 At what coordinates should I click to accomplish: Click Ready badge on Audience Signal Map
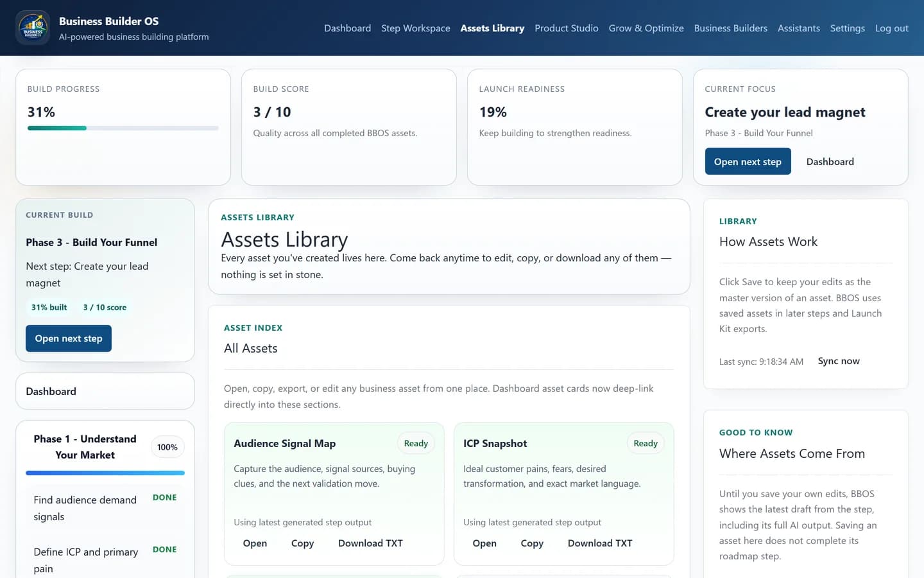click(416, 443)
